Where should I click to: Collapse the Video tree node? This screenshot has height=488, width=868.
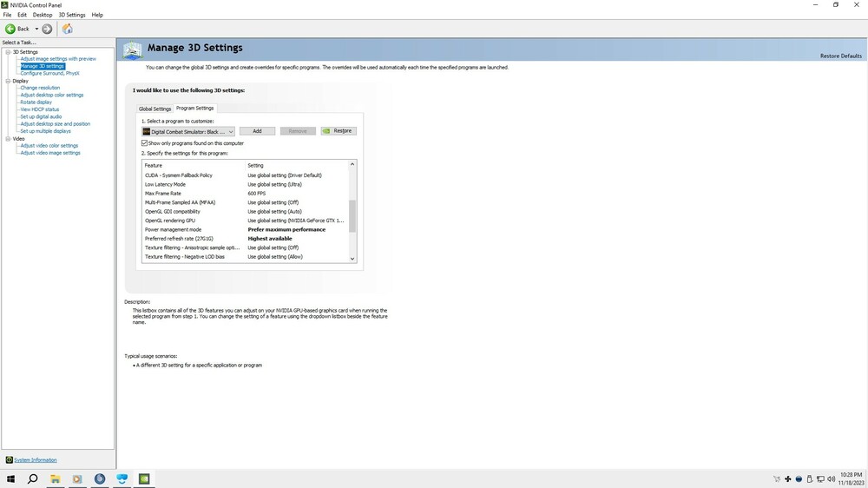[9, 139]
